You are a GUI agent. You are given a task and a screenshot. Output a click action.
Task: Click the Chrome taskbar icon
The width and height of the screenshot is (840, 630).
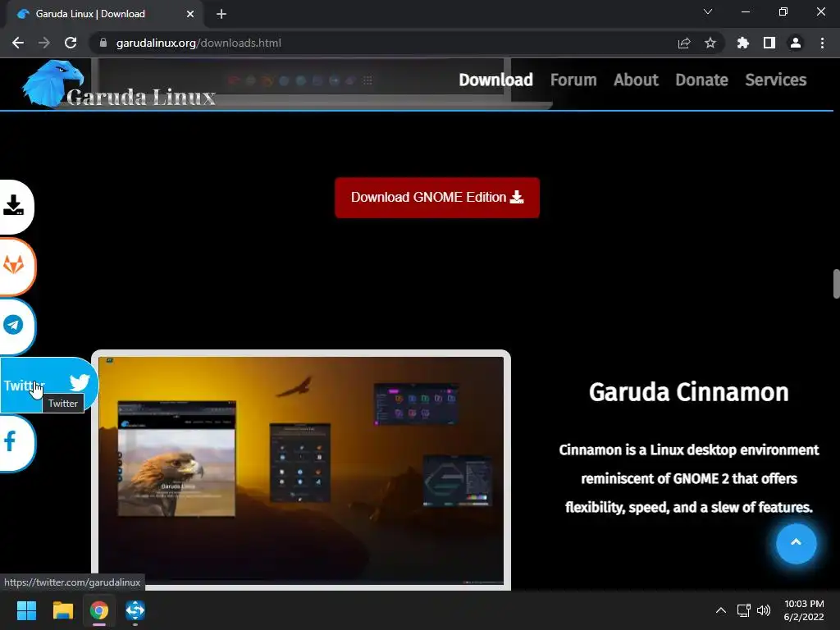pyautogui.click(x=99, y=610)
